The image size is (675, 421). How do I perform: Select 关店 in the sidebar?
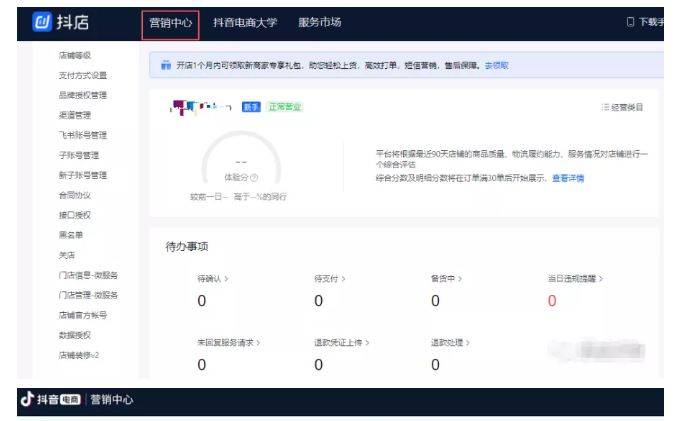[x=67, y=255]
